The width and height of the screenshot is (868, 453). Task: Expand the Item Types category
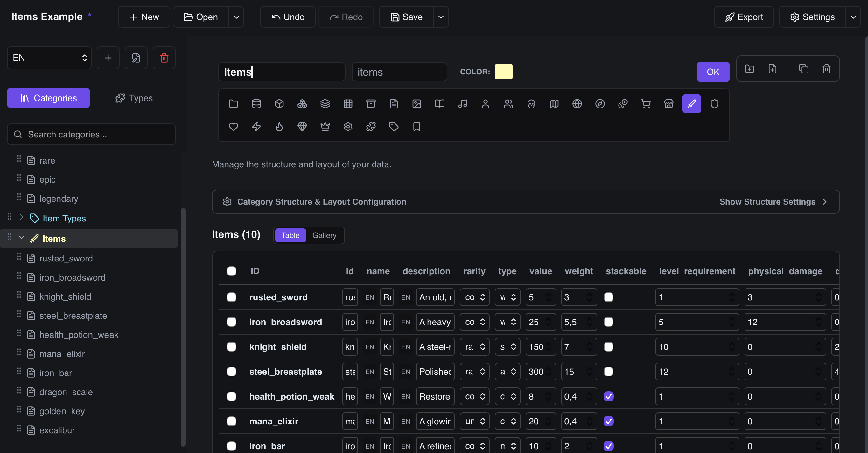[x=22, y=217]
